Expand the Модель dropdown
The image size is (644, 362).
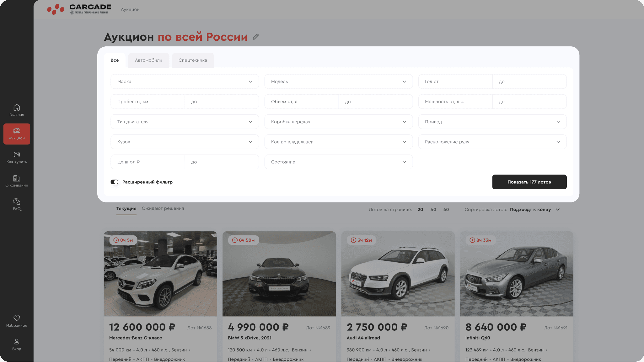[339, 81]
